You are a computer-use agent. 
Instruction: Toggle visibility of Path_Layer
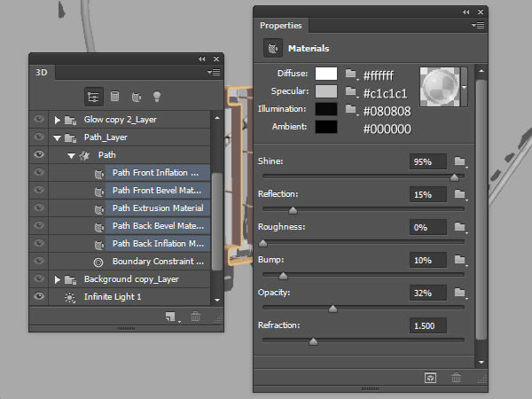coord(39,137)
